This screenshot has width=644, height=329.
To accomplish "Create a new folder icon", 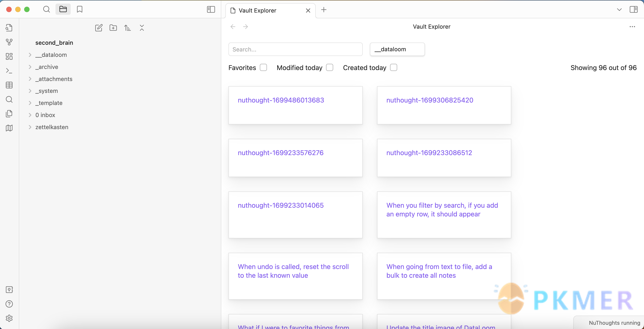I will (113, 28).
